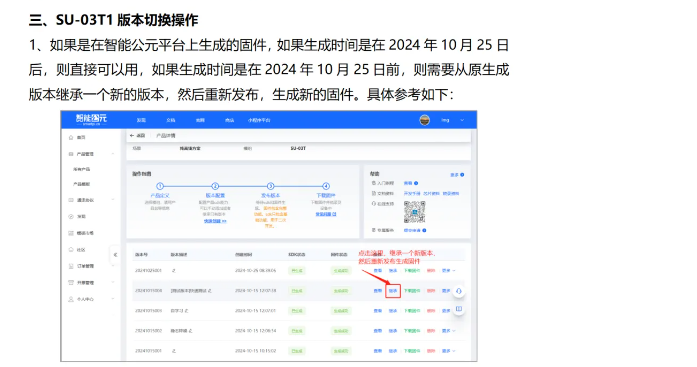Click the floating headset support icon
This screenshot has width=697, height=367.
[459, 291]
